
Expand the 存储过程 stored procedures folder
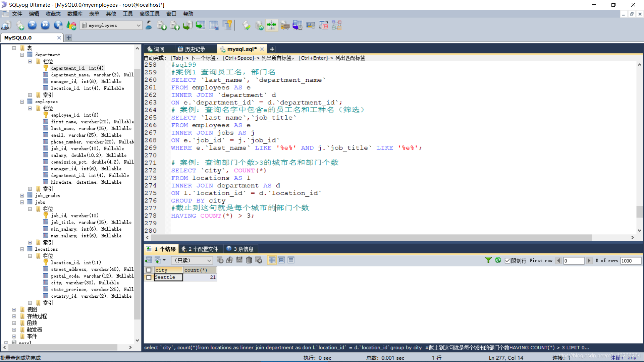[x=14, y=316]
